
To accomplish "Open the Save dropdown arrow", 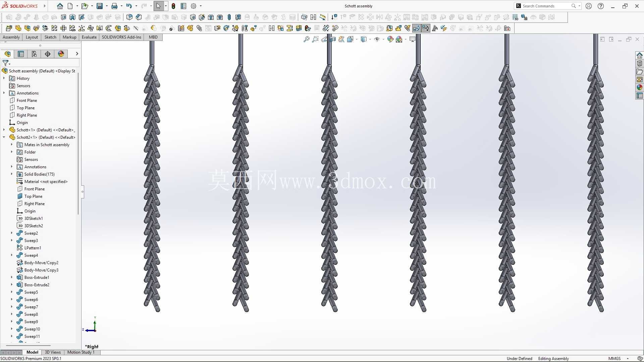I will pos(107,6).
